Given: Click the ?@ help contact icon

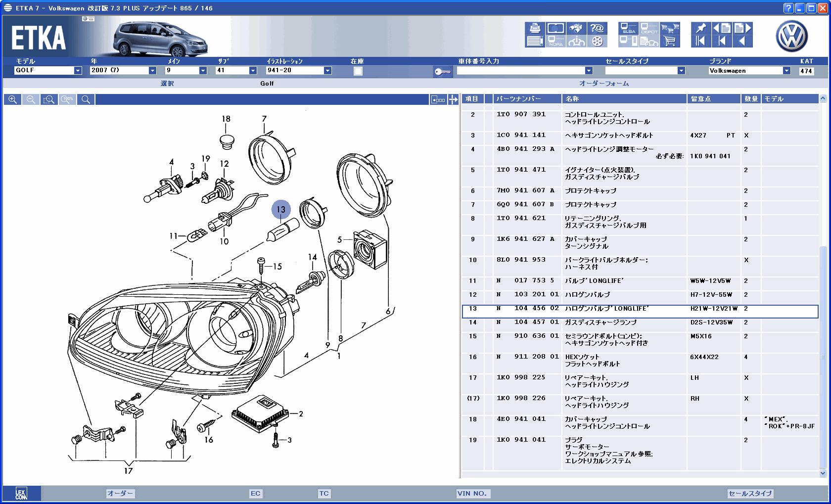Looking at the screenshot, I should [x=598, y=28].
